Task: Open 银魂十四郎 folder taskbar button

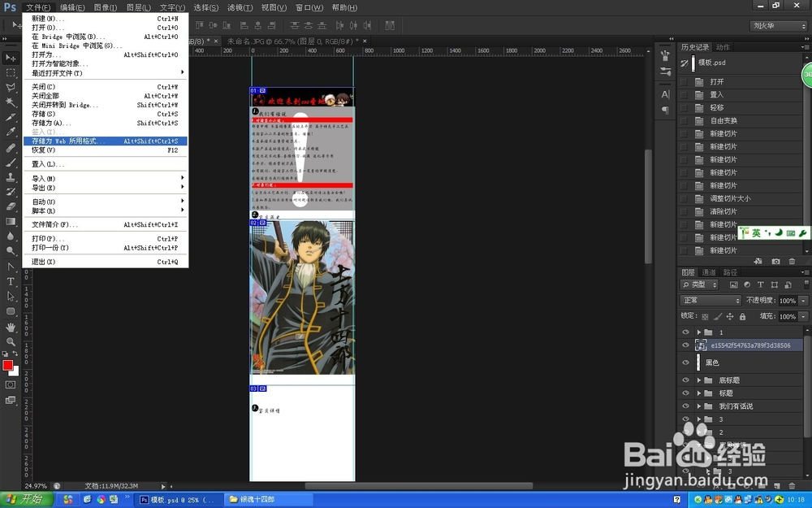Action: click(x=269, y=500)
